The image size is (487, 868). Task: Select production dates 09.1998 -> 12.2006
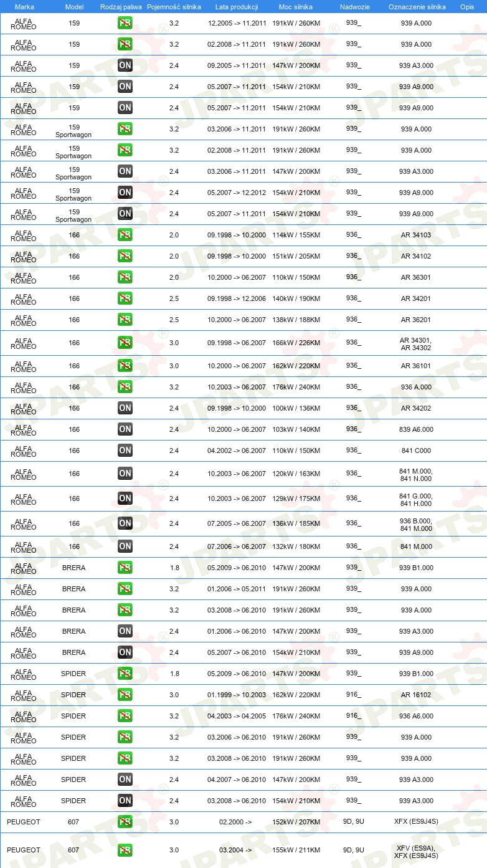(237, 298)
